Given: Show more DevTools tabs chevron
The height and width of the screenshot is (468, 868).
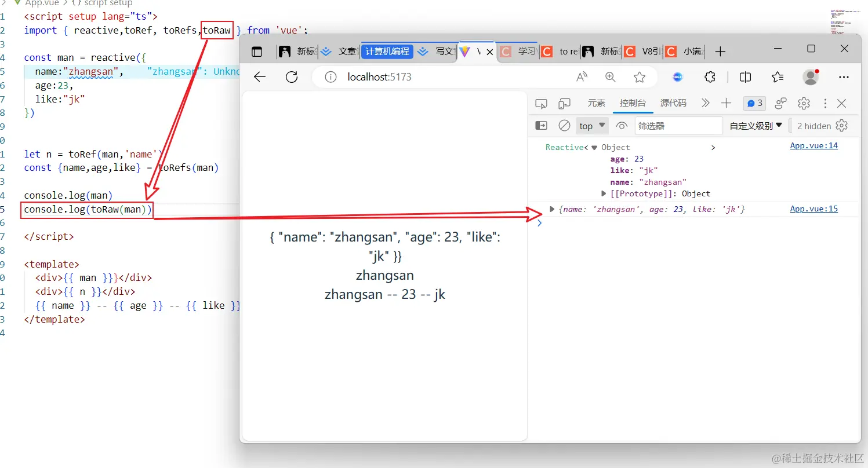Looking at the screenshot, I should pyautogui.click(x=706, y=103).
